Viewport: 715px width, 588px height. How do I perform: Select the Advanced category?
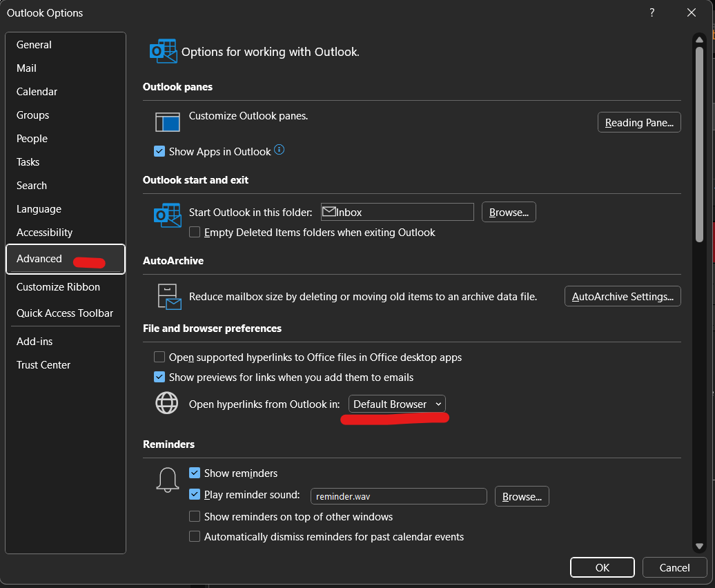point(65,259)
